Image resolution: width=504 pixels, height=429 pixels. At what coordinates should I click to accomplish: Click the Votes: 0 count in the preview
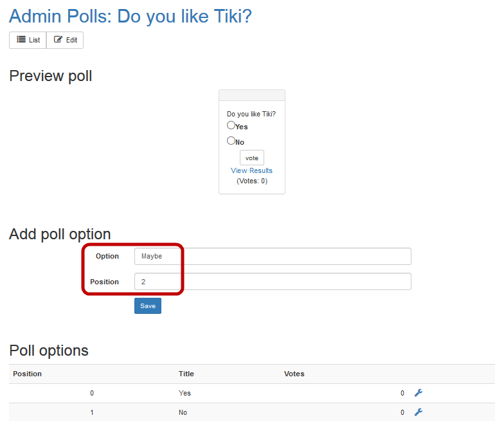tap(252, 181)
